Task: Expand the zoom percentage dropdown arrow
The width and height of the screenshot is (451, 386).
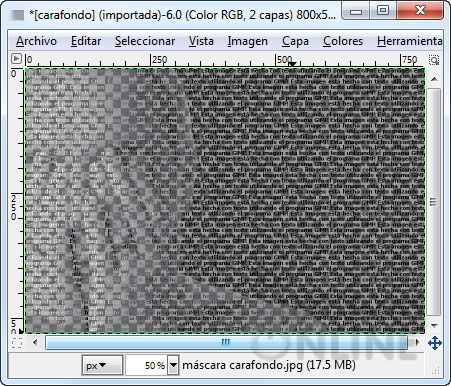Action: (x=173, y=365)
